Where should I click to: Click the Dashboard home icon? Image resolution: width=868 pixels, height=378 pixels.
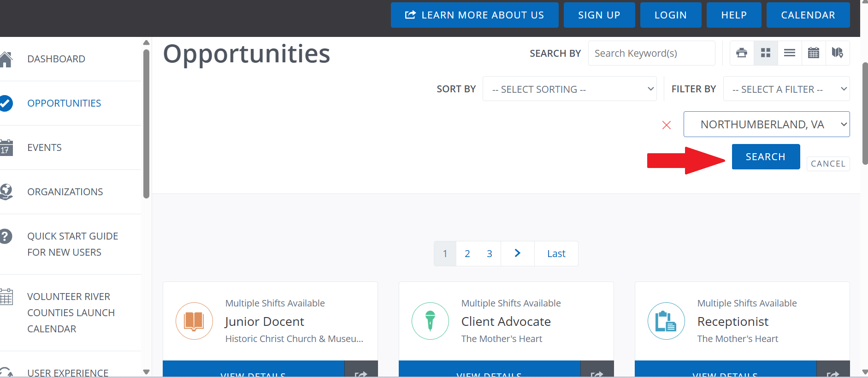pos(6,59)
